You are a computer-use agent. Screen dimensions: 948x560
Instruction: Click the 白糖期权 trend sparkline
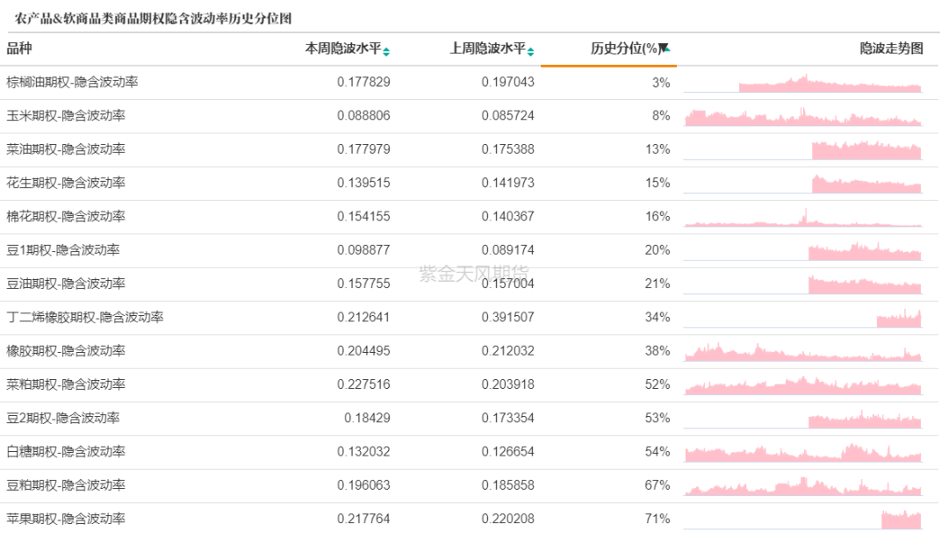tap(803, 452)
